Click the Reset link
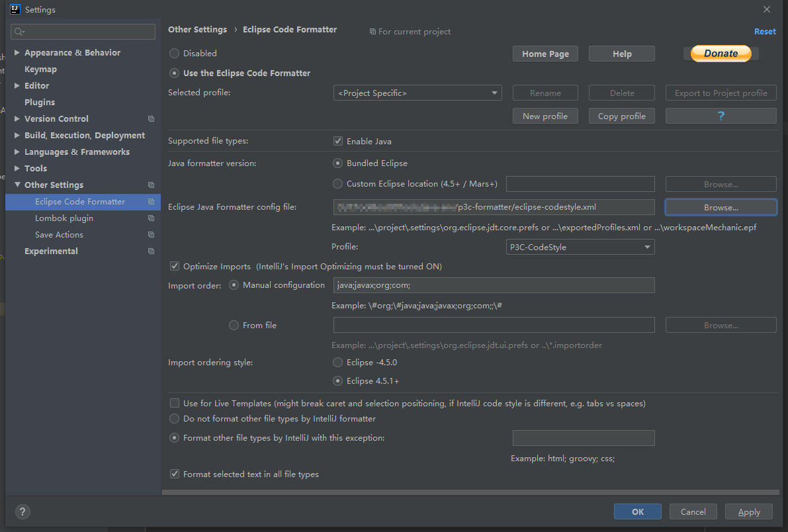The width and height of the screenshot is (788, 532). (765, 31)
